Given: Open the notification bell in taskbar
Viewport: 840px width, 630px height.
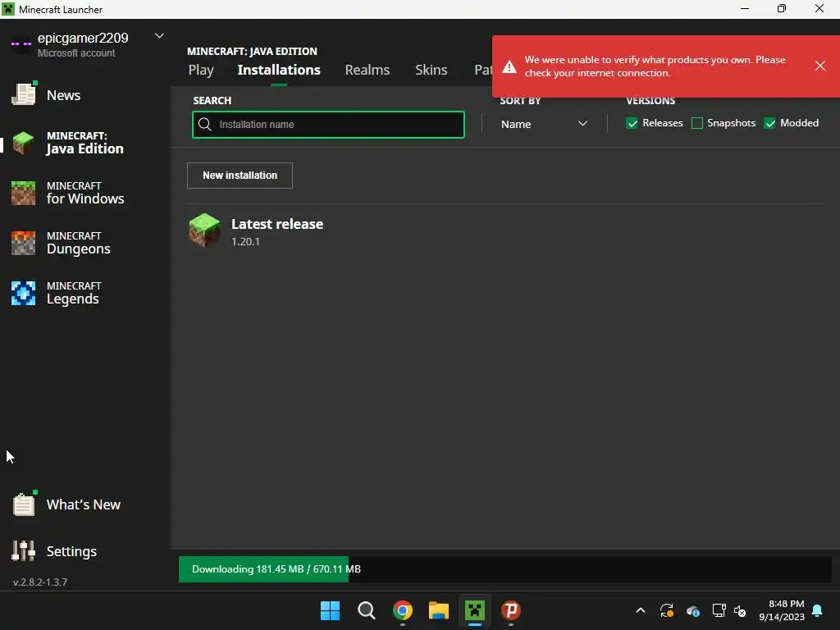Looking at the screenshot, I should 818,610.
